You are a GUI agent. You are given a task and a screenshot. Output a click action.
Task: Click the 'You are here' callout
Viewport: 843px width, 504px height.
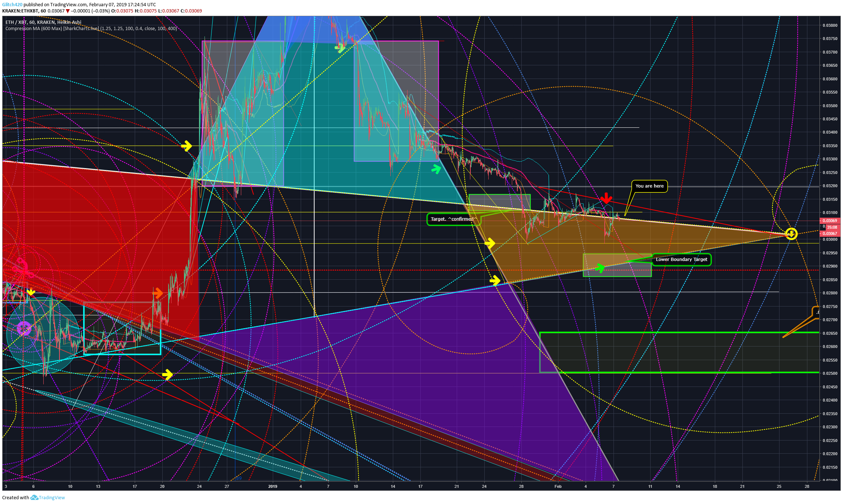pyautogui.click(x=650, y=186)
